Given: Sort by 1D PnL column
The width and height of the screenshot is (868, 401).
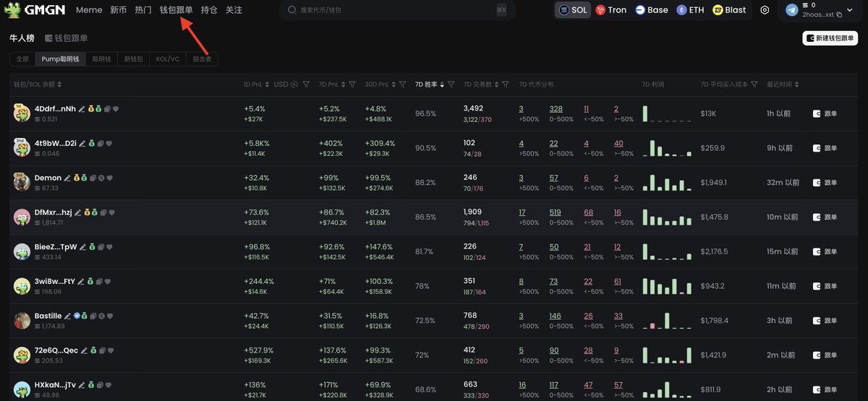Looking at the screenshot, I should click(253, 85).
